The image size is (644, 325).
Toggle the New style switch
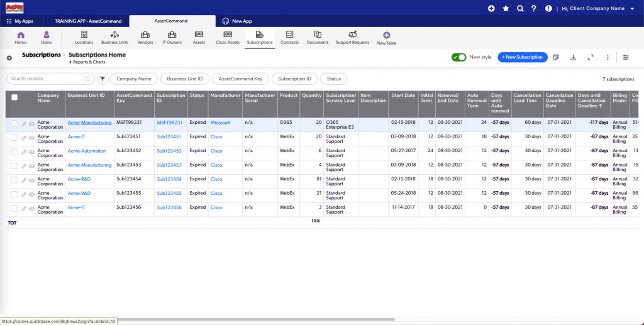point(458,57)
